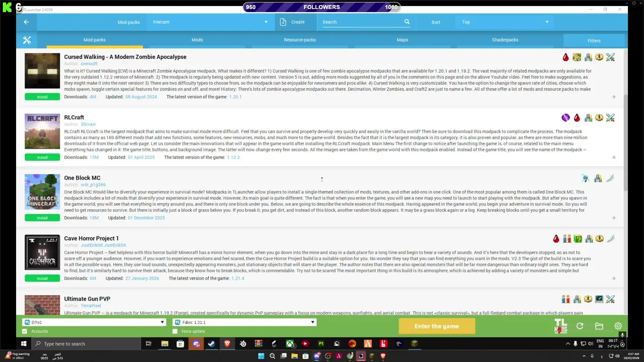
Task: Open Brave browser from the taskbar
Action: [227, 344]
